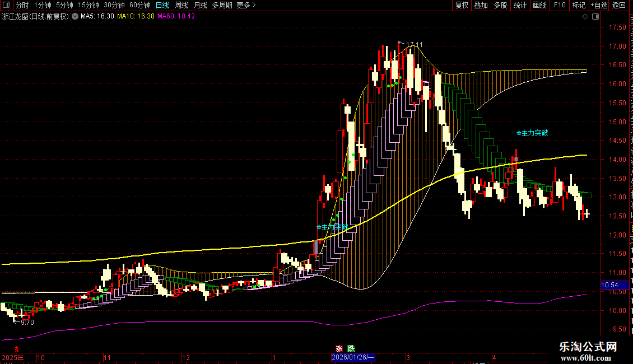This screenshot has width=633, height=364.
Task: Select the 分时 intraday tab
Action: point(22,5)
